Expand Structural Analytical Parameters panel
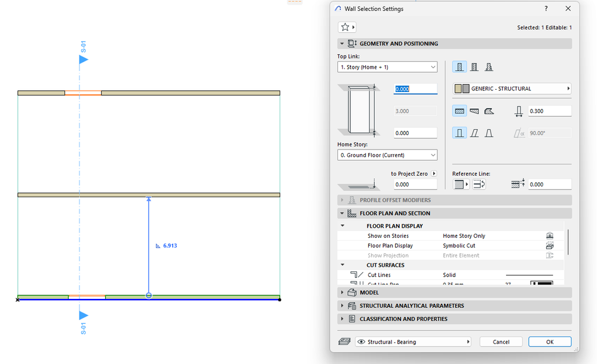 (x=342, y=306)
